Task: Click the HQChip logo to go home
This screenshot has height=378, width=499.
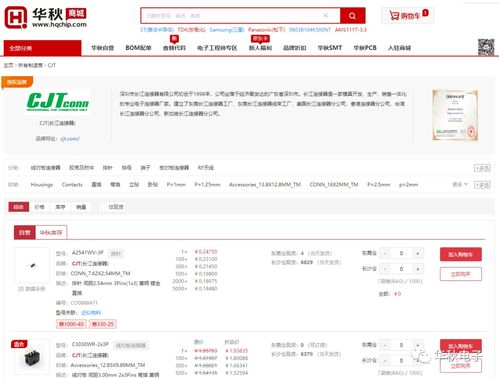Action: (x=46, y=17)
